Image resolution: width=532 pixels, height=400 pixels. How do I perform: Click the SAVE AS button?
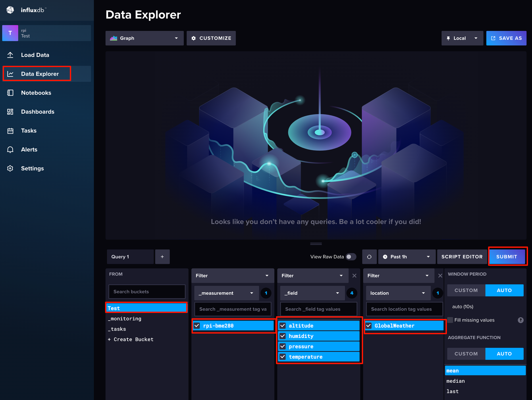[506, 38]
